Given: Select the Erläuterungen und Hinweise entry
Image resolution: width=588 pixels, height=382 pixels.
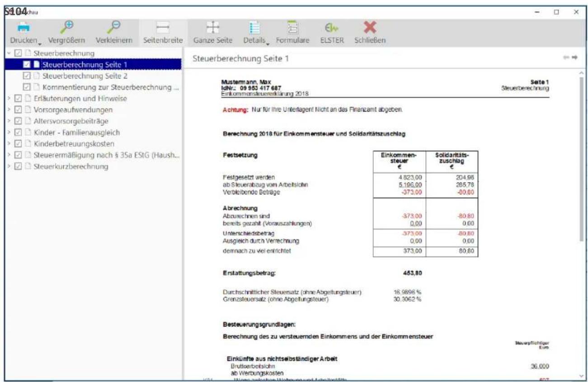Looking at the screenshot, I should click(80, 98).
